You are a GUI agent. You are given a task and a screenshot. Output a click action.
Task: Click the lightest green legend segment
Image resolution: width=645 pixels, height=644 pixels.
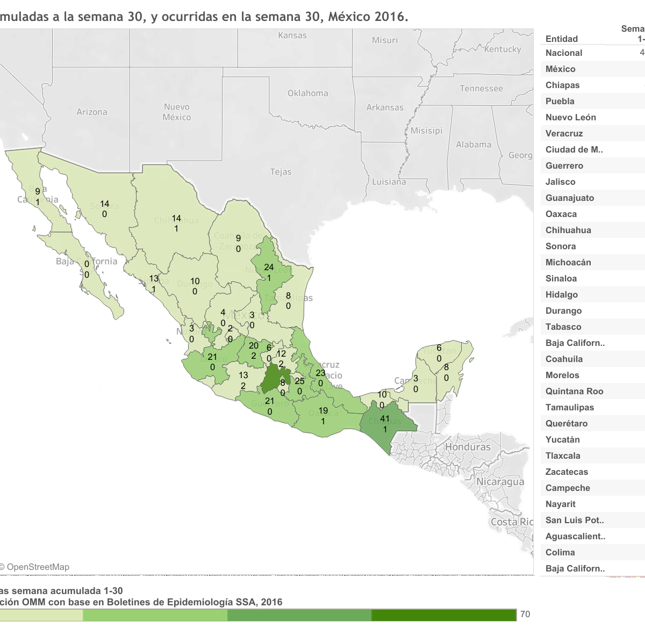point(40,615)
